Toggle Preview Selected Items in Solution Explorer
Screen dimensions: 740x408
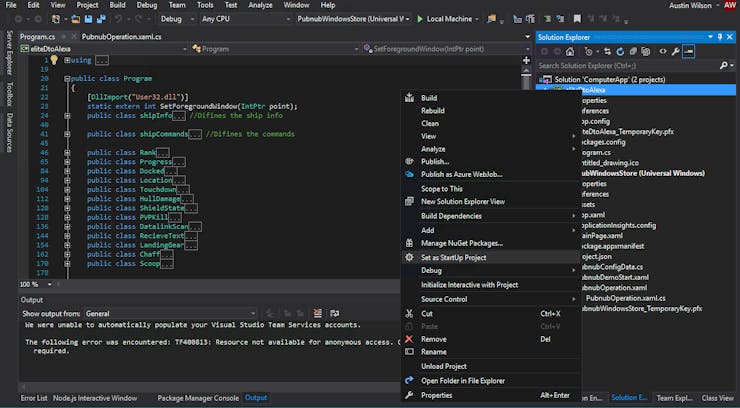coord(689,51)
